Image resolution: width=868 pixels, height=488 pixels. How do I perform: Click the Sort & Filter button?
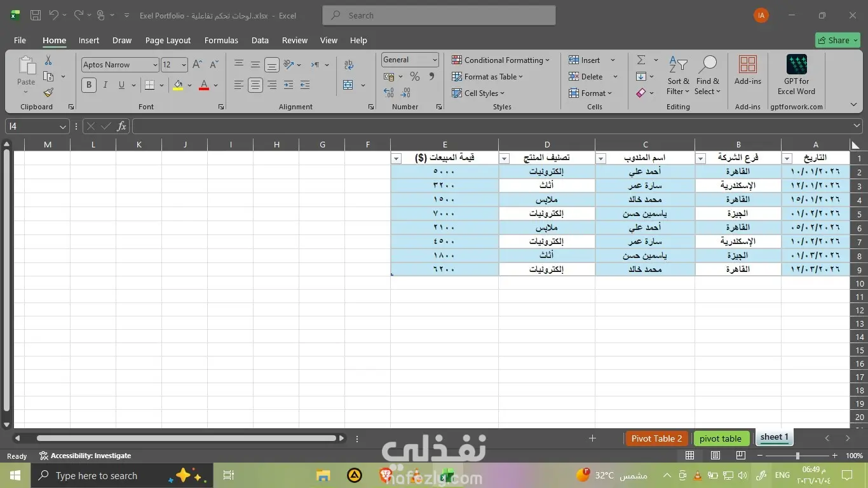678,75
